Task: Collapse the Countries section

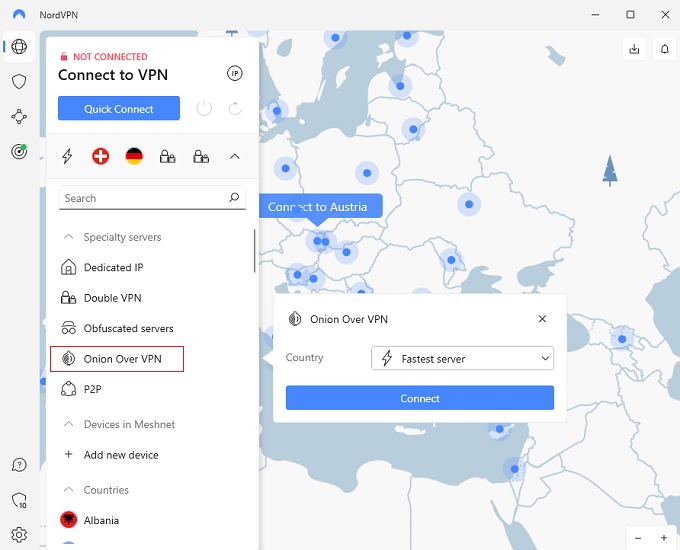Action: 69,490
